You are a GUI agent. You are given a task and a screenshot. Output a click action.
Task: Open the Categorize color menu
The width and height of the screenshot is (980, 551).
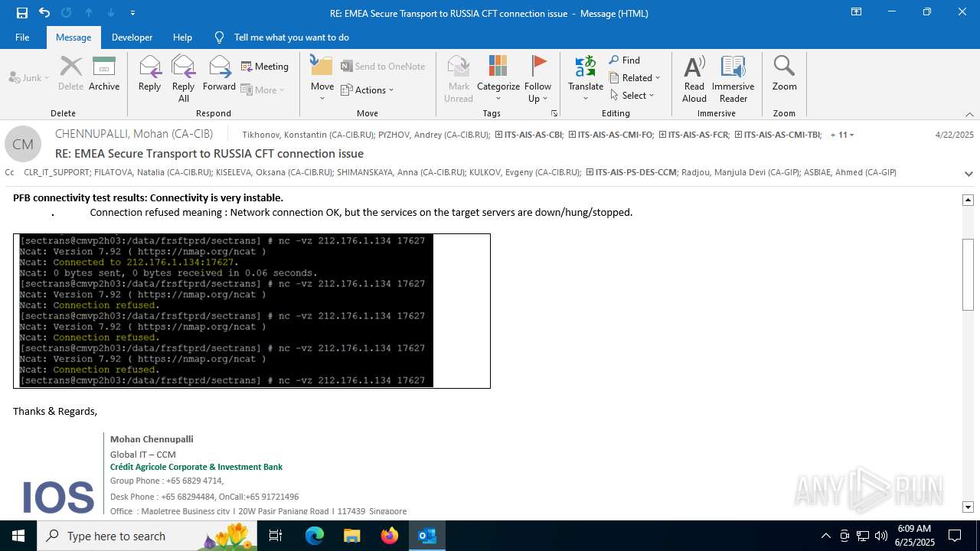click(498, 79)
